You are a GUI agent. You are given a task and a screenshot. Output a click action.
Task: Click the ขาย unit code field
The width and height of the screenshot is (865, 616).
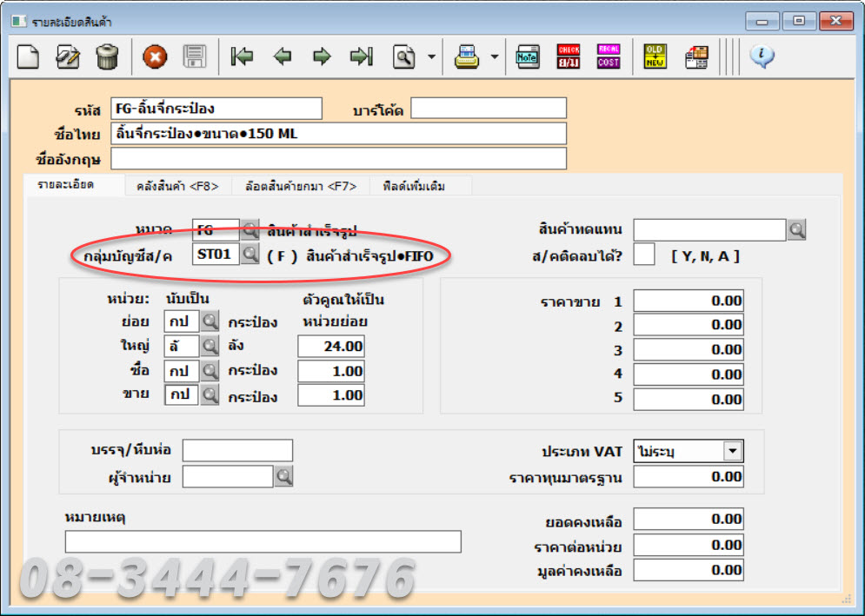click(182, 394)
